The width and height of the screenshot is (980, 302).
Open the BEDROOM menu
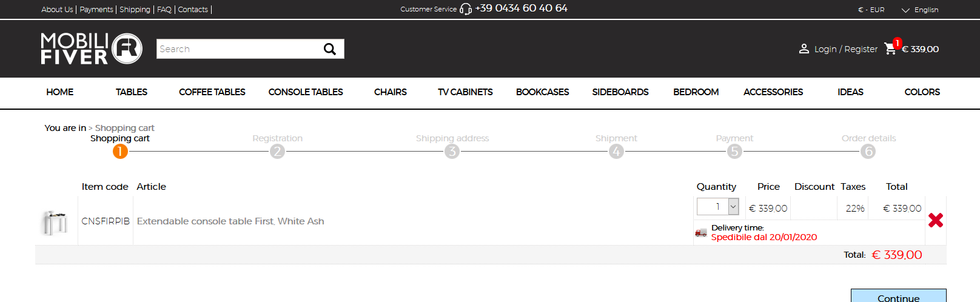[x=696, y=92]
